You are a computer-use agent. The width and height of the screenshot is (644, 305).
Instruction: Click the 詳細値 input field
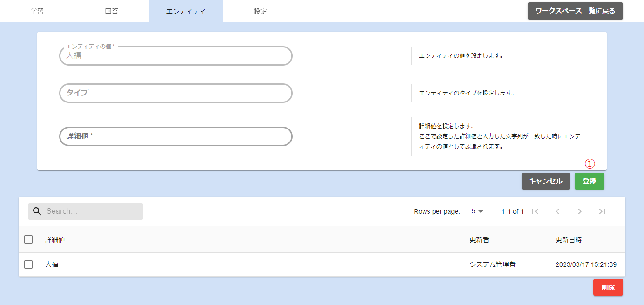click(176, 136)
